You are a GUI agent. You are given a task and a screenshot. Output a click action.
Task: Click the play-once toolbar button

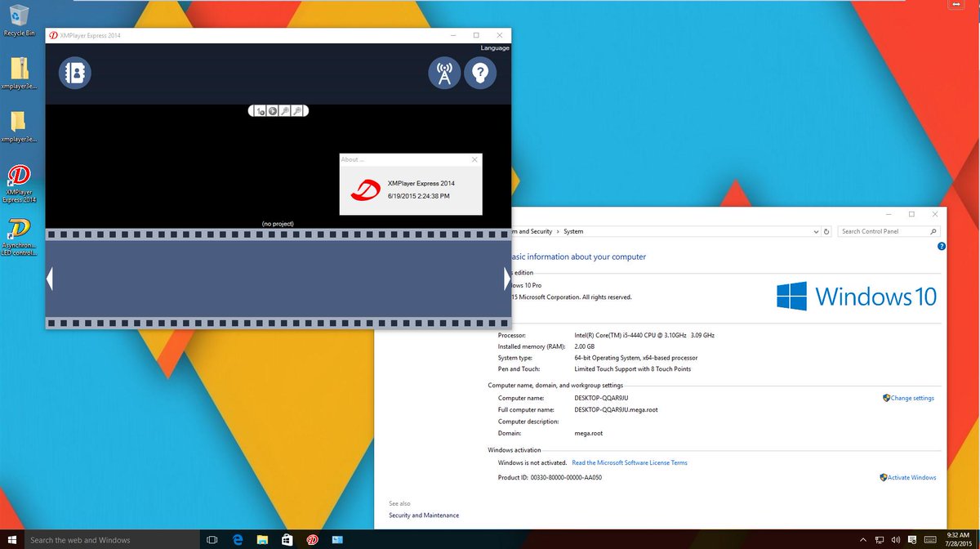(x=261, y=111)
